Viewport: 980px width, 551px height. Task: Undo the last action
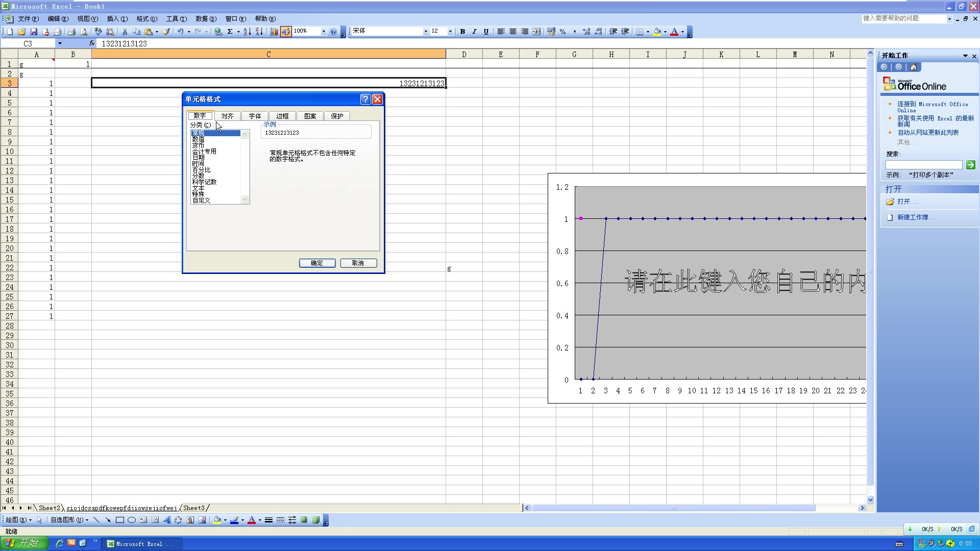click(x=180, y=32)
